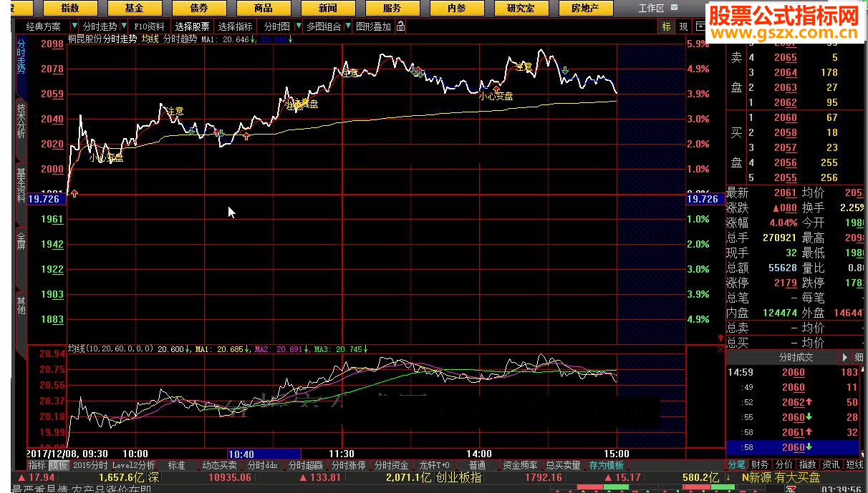Click sell level 1 price 2062
The image size is (868, 493).
click(785, 102)
